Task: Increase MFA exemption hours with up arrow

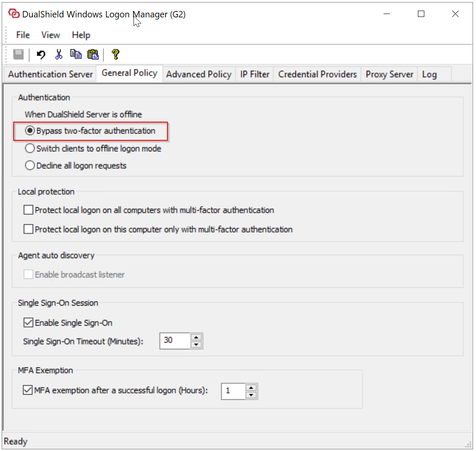Action: click(251, 387)
